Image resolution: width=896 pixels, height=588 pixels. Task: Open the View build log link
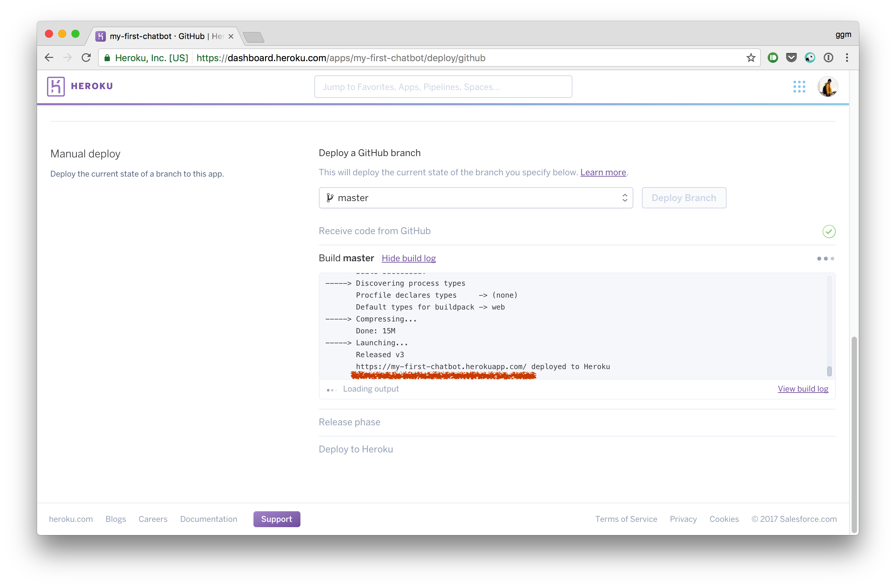click(x=803, y=389)
